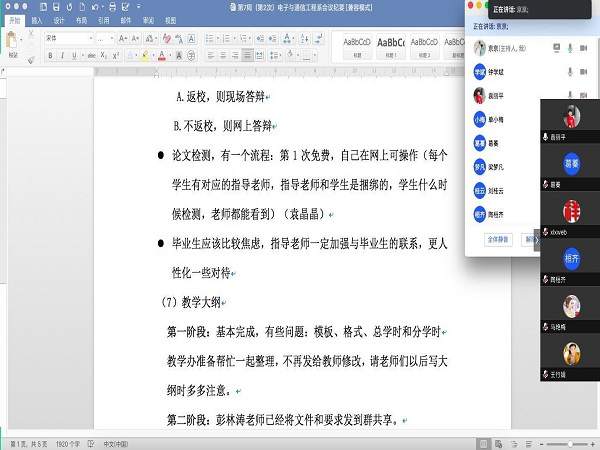
Task: Apply superscript with the X² icon
Action: (x=116, y=56)
